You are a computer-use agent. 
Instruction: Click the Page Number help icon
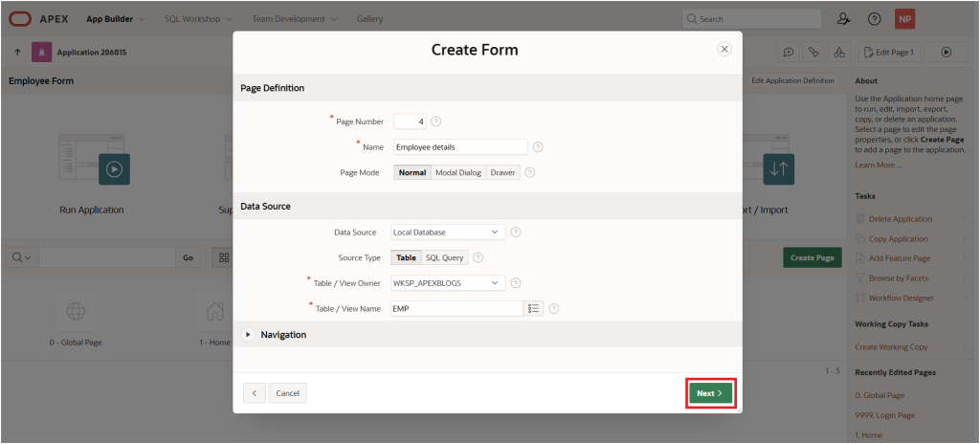[436, 122]
